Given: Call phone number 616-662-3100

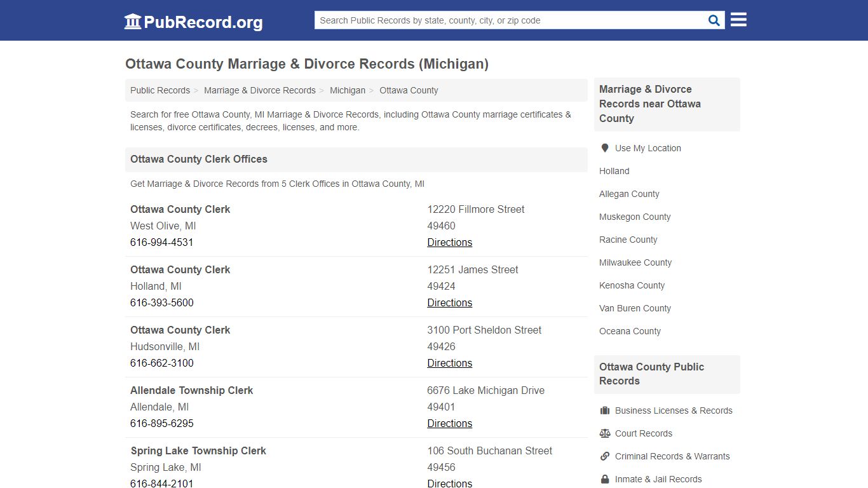Looking at the screenshot, I should click(162, 363).
